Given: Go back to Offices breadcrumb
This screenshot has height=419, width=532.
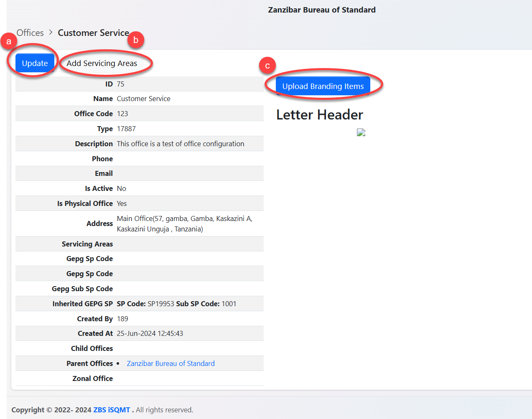Looking at the screenshot, I should pos(30,33).
